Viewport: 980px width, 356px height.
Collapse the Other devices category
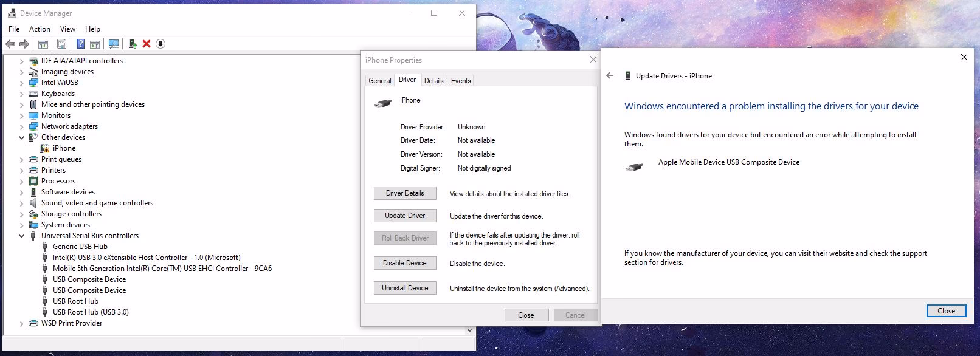(x=22, y=137)
